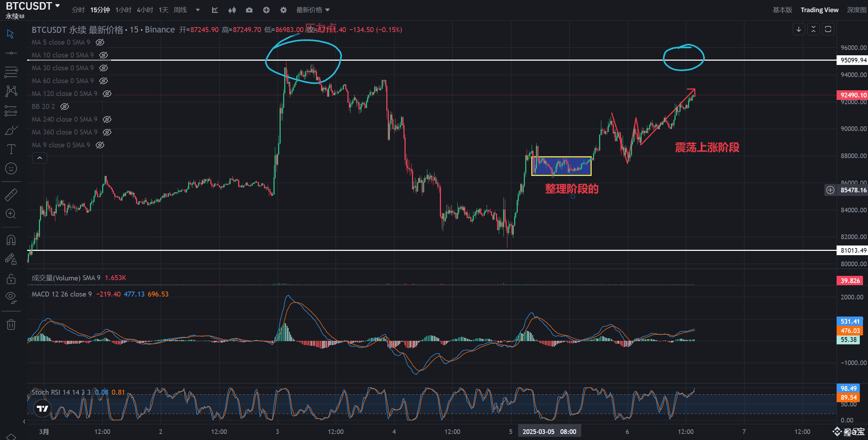This screenshot has width=868, height=440.
Task: Select the XABCD pattern tool
Action: click(x=11, y=91)
